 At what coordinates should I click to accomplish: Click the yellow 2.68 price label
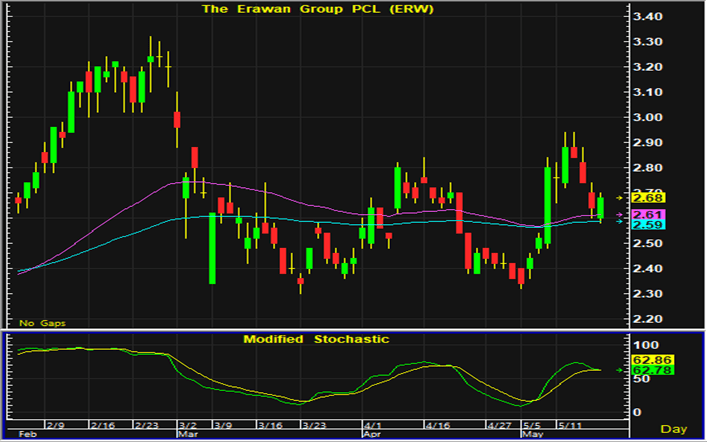[x=648, y=198]
